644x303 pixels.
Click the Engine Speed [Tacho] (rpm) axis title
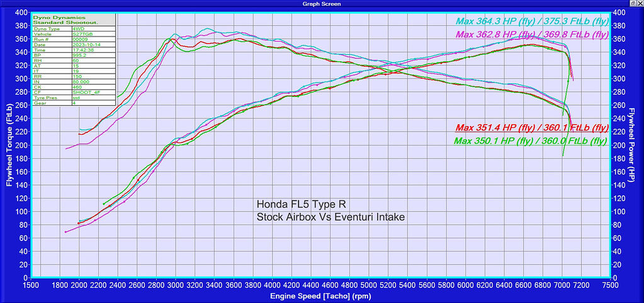(x=322, y=295)
